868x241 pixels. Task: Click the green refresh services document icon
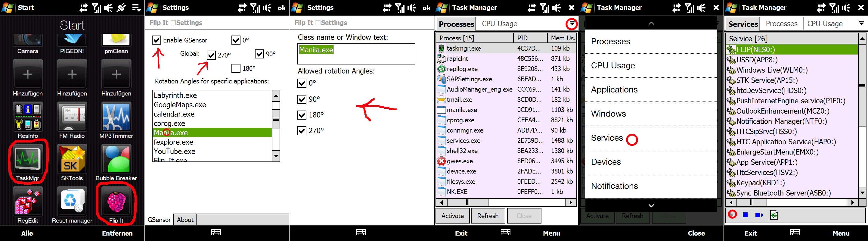point(774,215)
